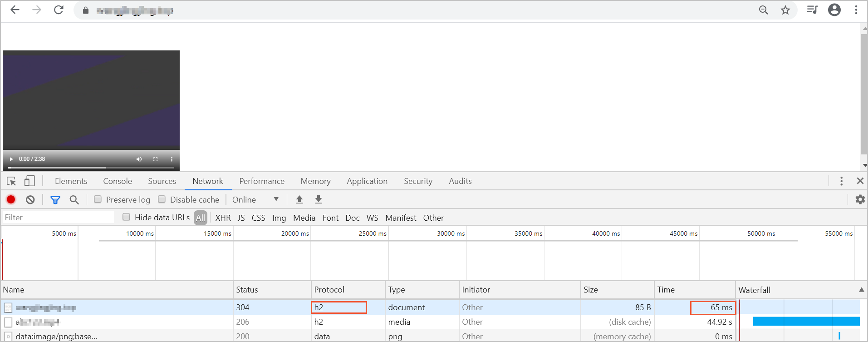Sort requests by Time column

coord(695,290)
